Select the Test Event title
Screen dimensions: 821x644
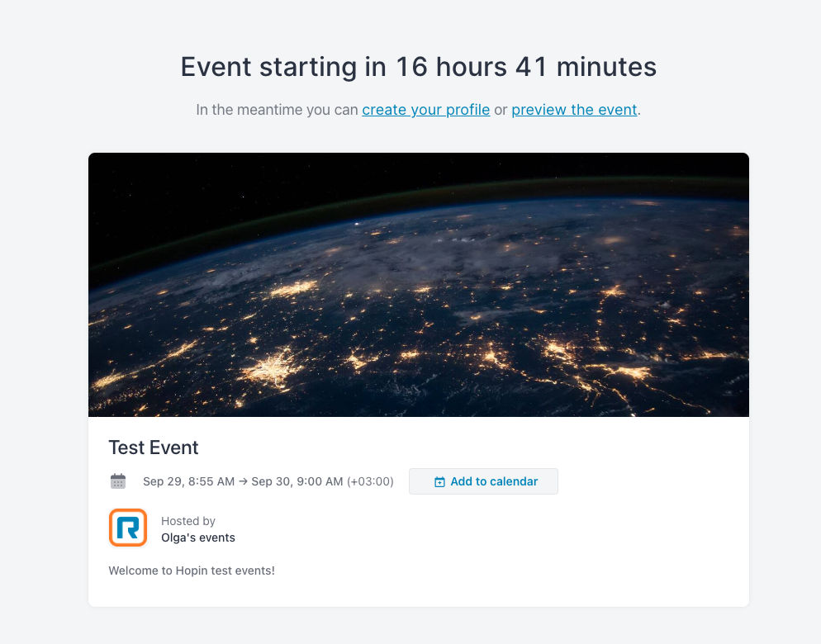pyautogui.click(x=154, y=447)
